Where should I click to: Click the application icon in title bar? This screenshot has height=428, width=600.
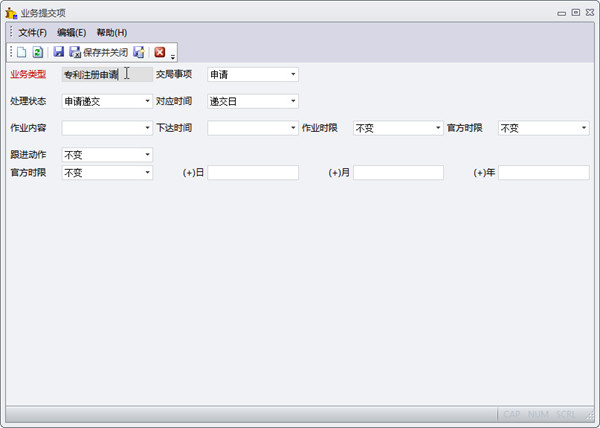click(11, 13)
